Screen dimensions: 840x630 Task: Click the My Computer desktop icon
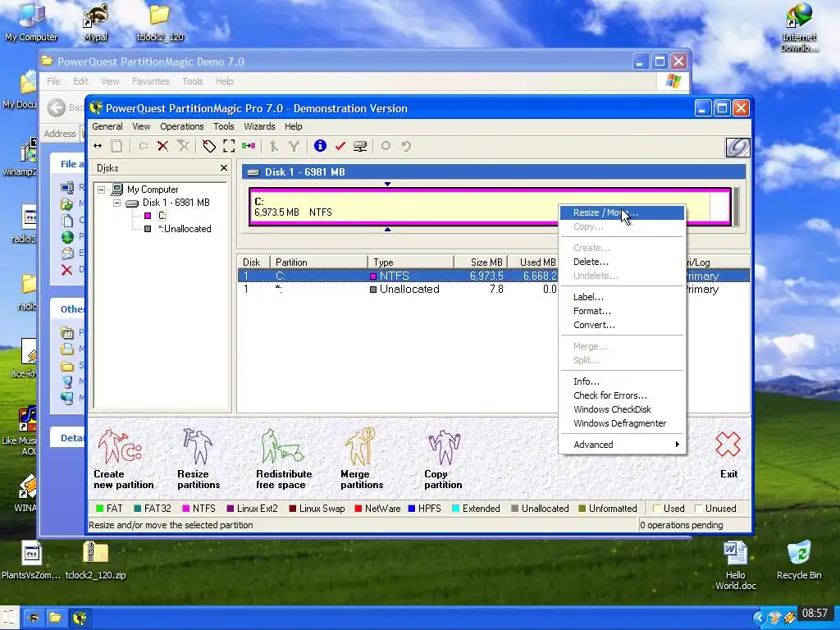point(31,22)
